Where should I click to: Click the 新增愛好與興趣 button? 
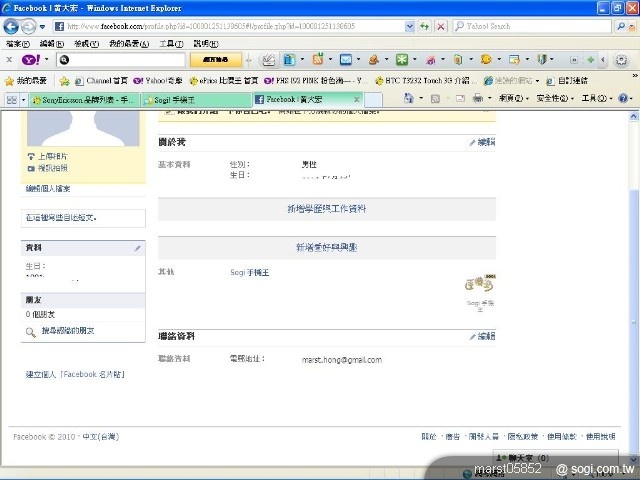[x=327, y=248]
